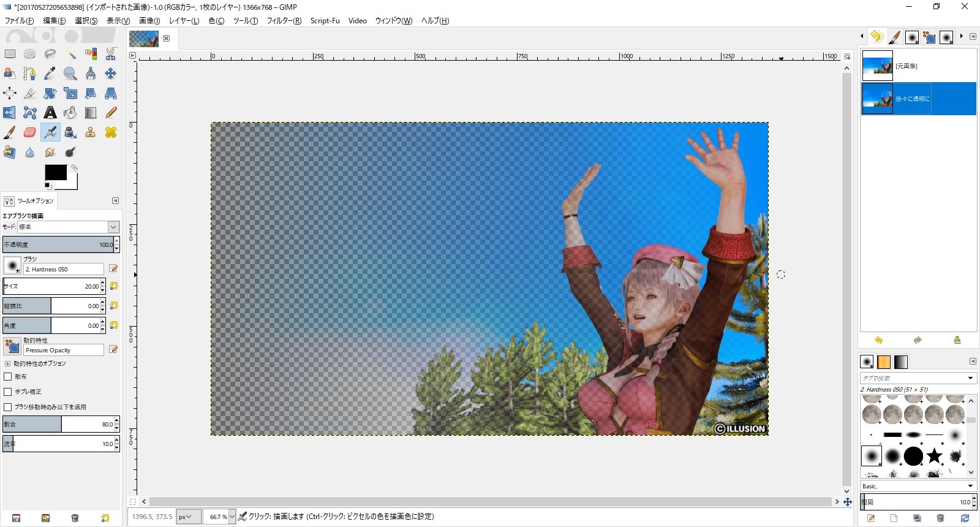Click the undo arrow button in history panel

point(879,340)
